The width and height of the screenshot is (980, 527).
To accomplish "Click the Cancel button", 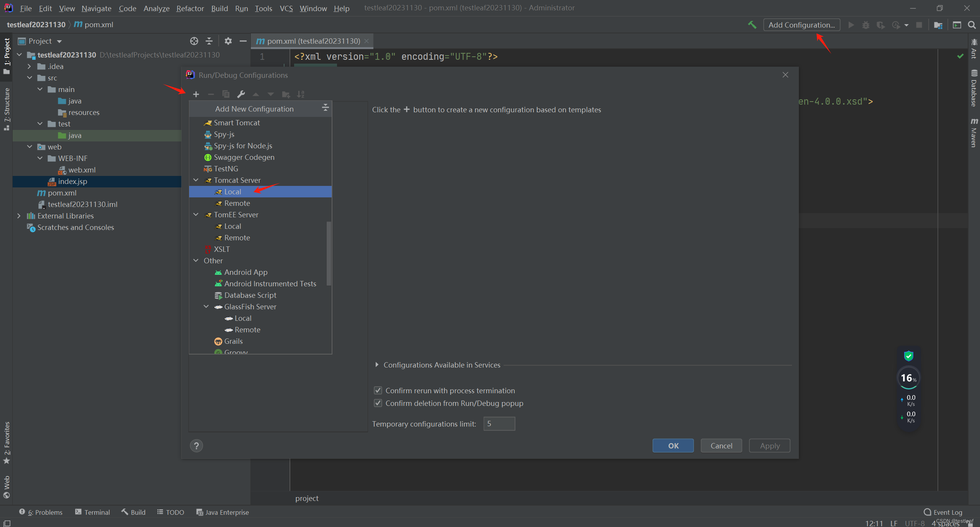I will tap(721, 446).
